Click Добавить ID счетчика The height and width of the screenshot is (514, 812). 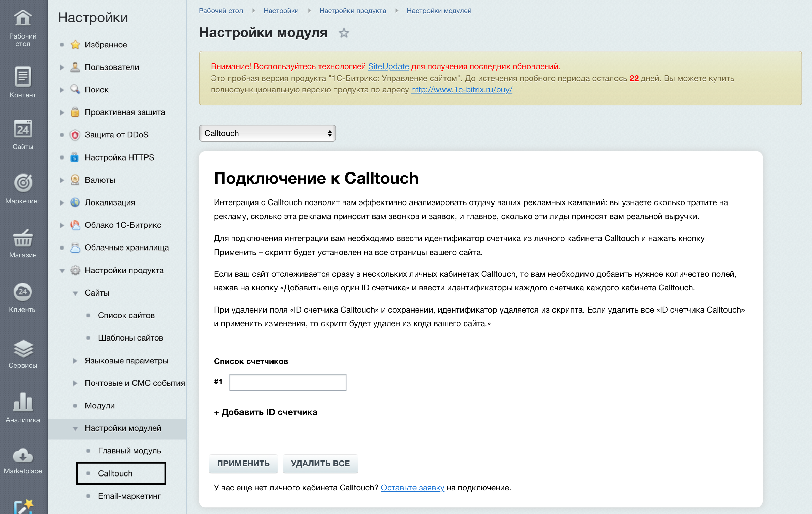[265, 412]
